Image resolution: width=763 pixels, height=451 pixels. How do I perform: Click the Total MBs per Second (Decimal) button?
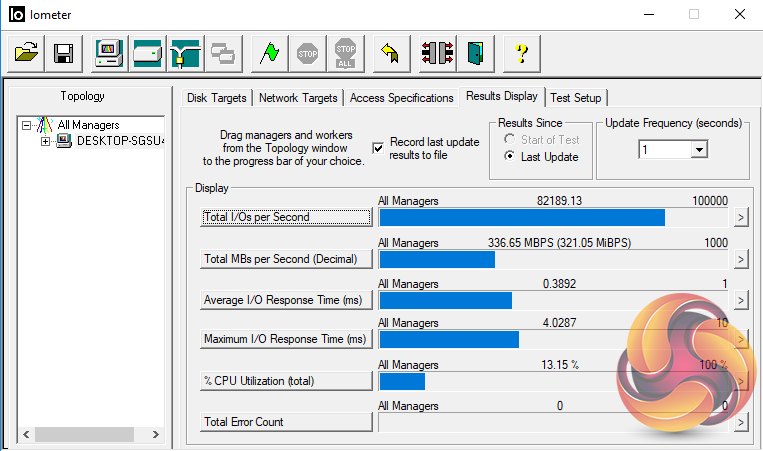point(286,258)
